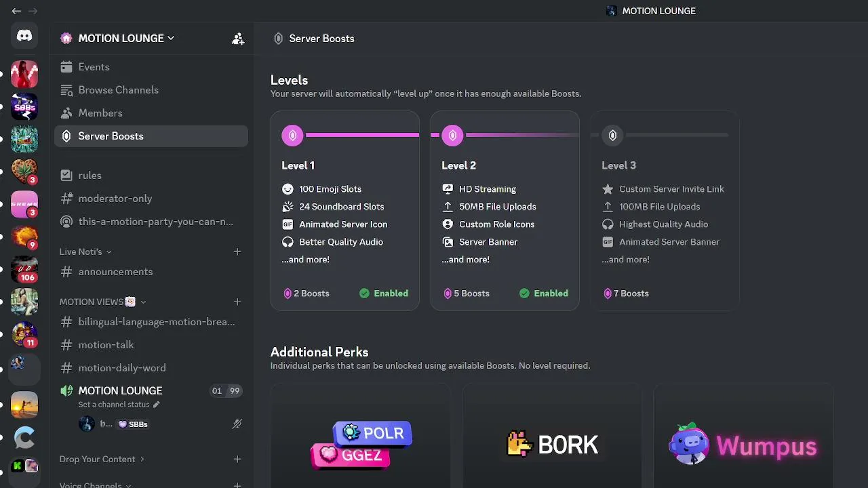
Task: Open the bilingual-language-motion channel
Action: tap(151, 322)
